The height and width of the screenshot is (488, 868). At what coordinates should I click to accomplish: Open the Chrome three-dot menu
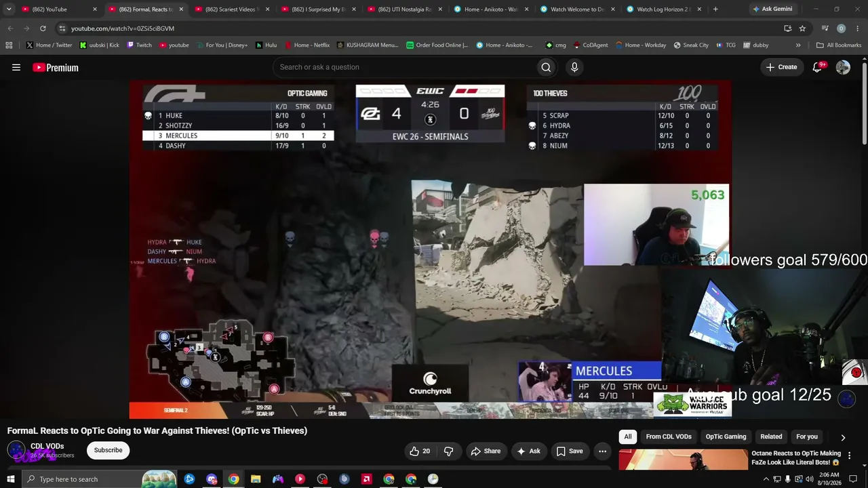[858, 28]
